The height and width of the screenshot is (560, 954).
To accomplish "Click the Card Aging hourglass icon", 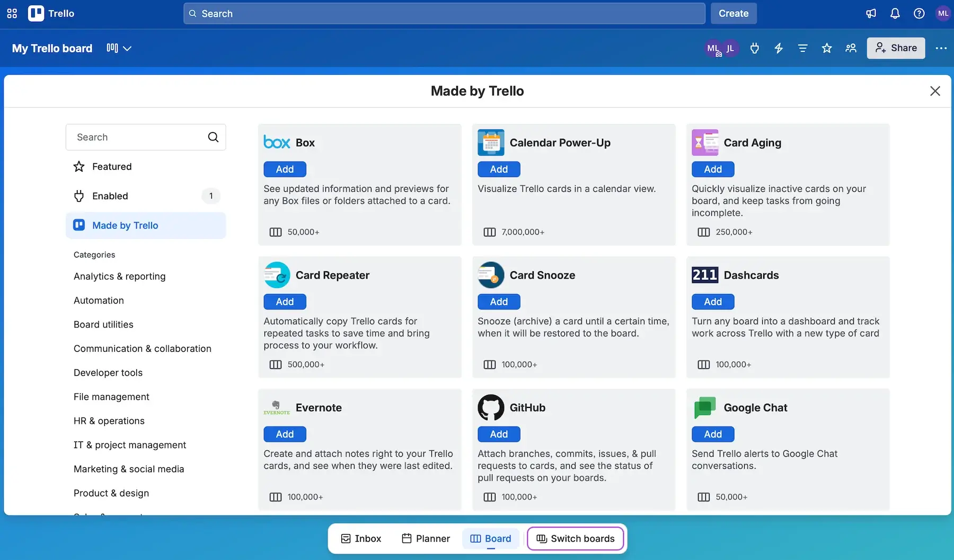I will tap(705, 143).
